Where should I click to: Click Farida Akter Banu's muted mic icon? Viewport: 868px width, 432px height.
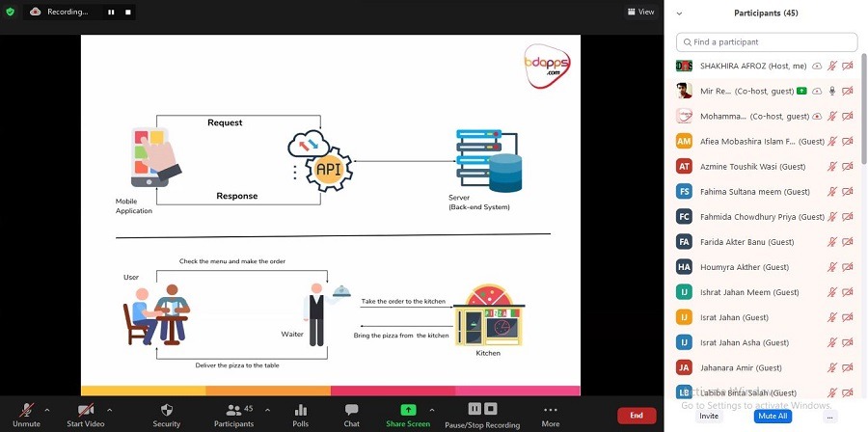(832, 242)
